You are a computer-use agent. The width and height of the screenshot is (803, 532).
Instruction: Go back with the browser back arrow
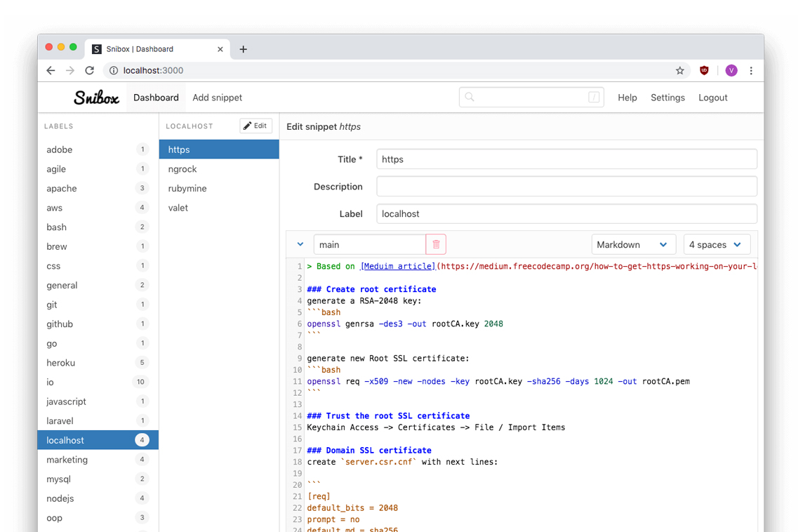tap(51, 71)
